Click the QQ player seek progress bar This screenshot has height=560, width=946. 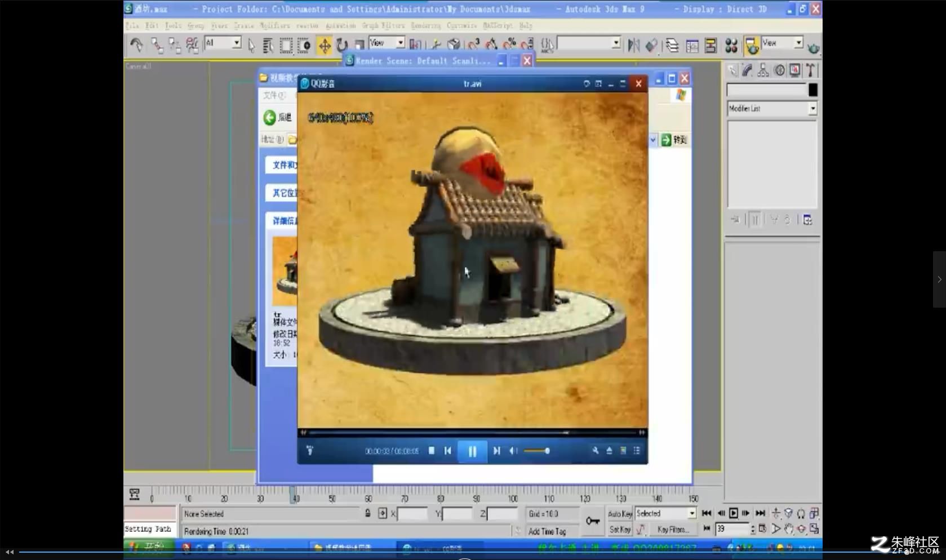472,433
